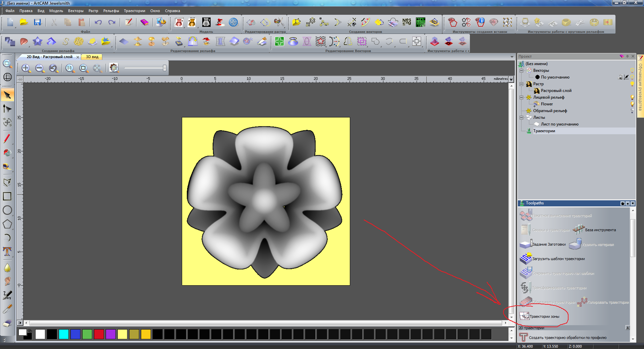Select the polygon drawing tool

click(7, 224)
